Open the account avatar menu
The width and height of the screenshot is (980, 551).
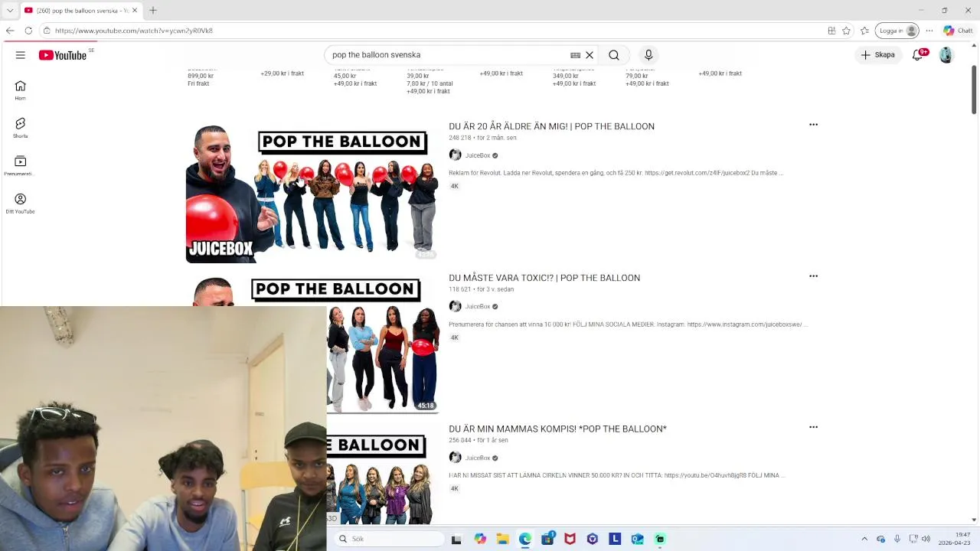point(946,55)
